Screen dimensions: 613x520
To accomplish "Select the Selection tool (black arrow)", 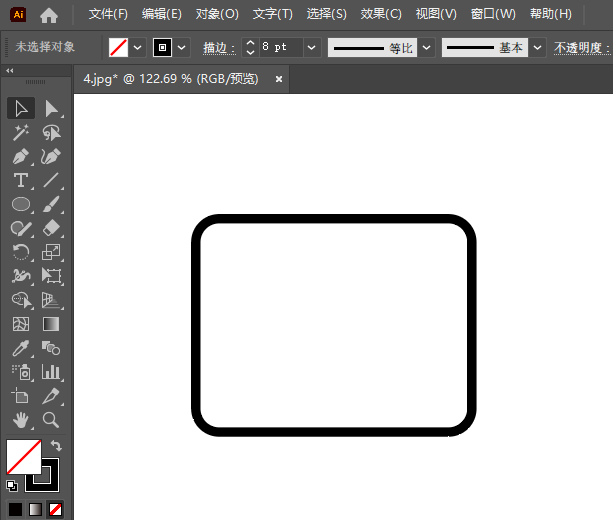I will coord(21,108).
